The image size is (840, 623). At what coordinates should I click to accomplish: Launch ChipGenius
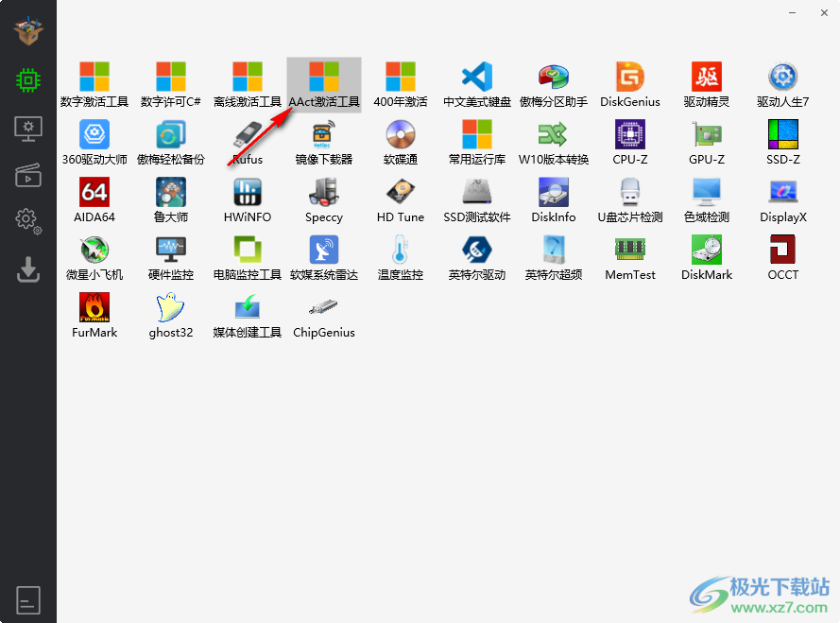tap(324, 315)
